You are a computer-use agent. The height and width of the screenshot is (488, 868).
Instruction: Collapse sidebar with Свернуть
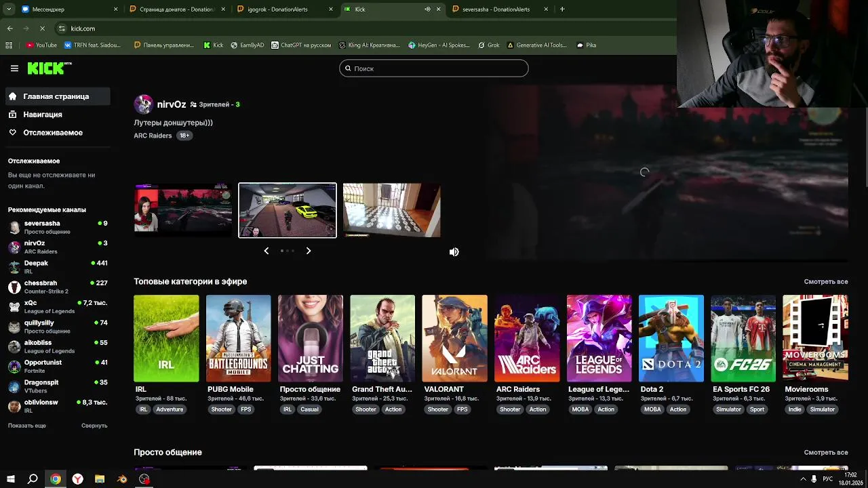[x=94, y=426]
